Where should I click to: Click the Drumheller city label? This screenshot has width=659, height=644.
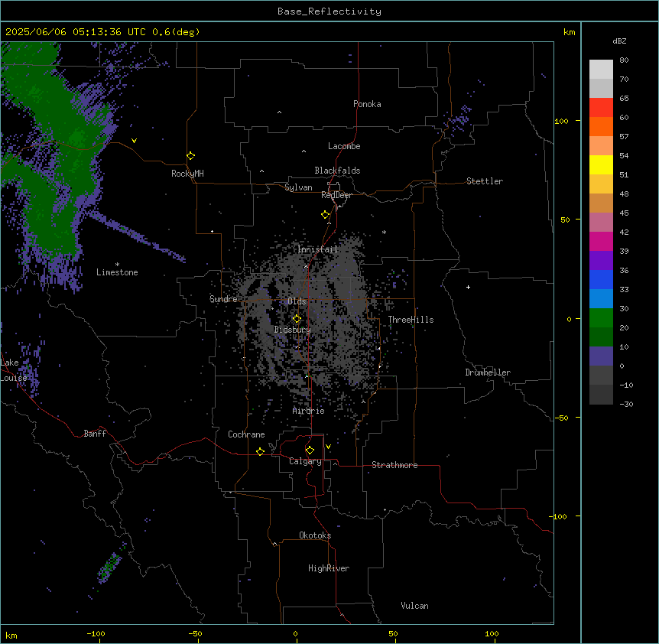tap(488, 372)
